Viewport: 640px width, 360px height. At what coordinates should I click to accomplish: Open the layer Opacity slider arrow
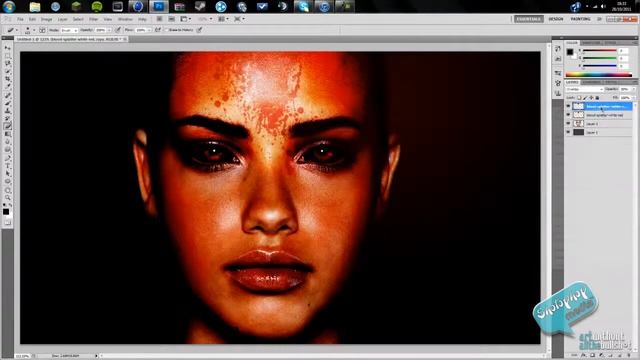(x=633, y=89)
